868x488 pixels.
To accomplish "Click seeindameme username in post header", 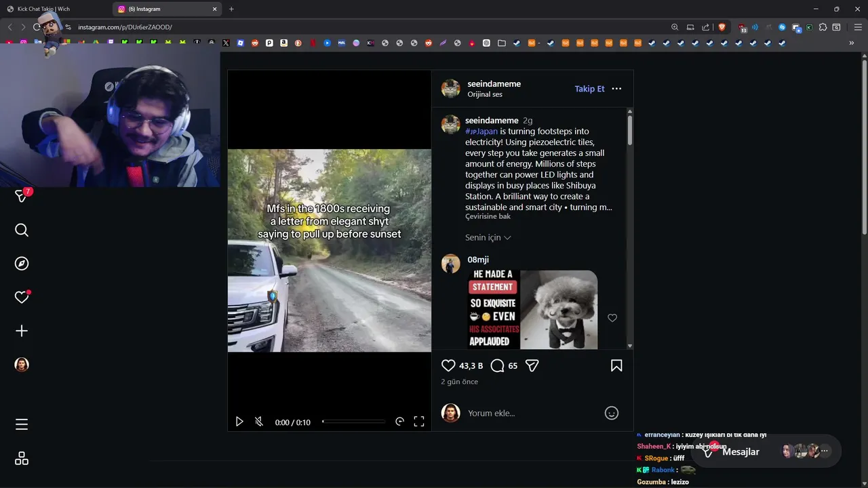I will pyautogui.click(x=494, y=84).
